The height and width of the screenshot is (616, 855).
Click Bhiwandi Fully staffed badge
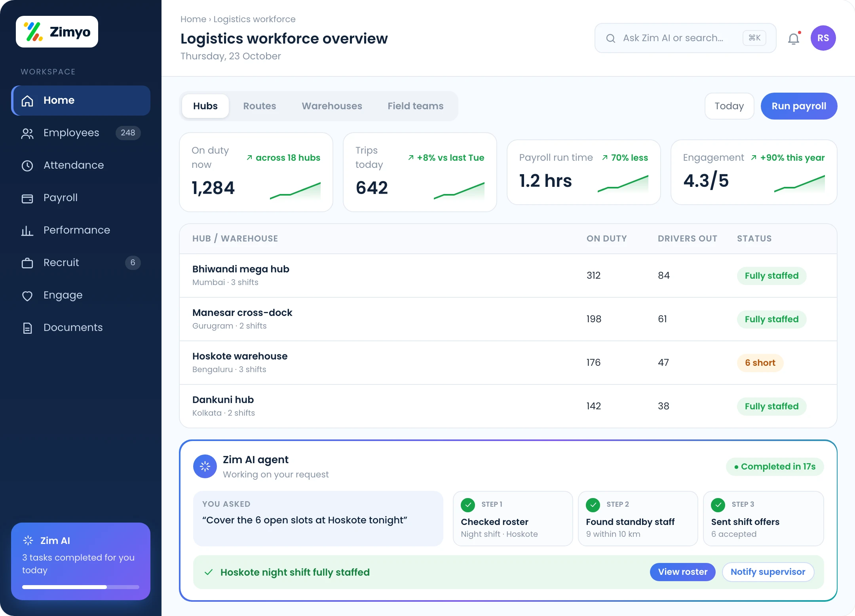(771, 276)
